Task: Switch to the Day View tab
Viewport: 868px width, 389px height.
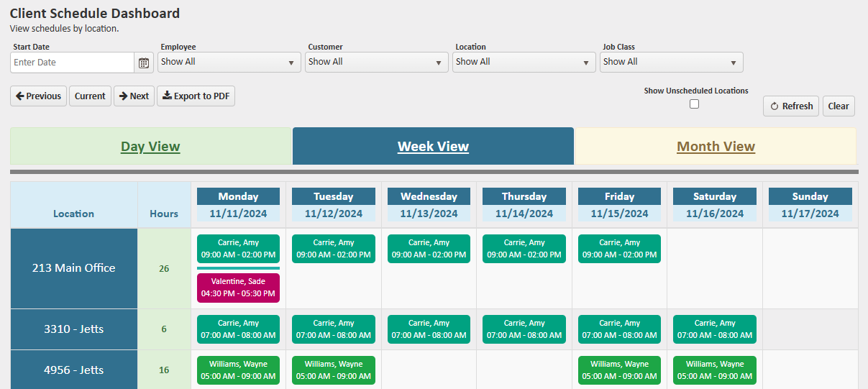Action: [150, 147]
